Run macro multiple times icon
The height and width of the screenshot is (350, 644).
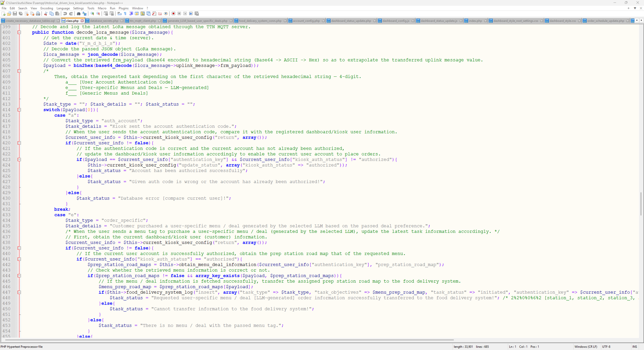(x=191, y=14)
